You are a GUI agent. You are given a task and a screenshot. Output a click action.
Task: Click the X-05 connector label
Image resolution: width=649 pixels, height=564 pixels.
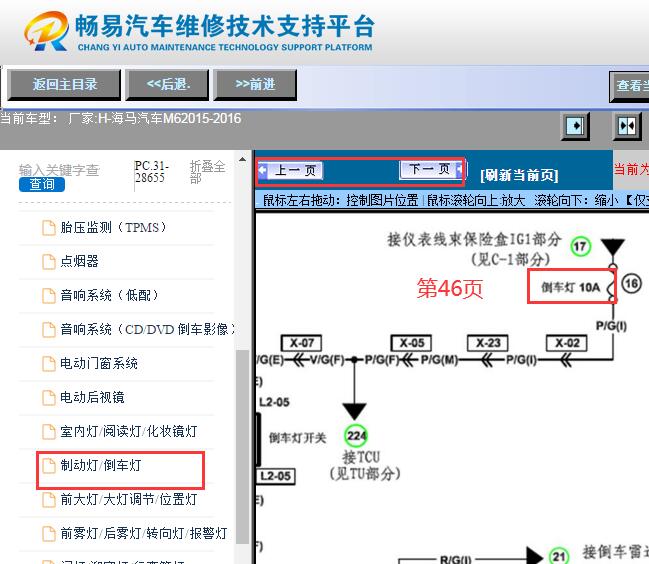click(x=411, y=343)
